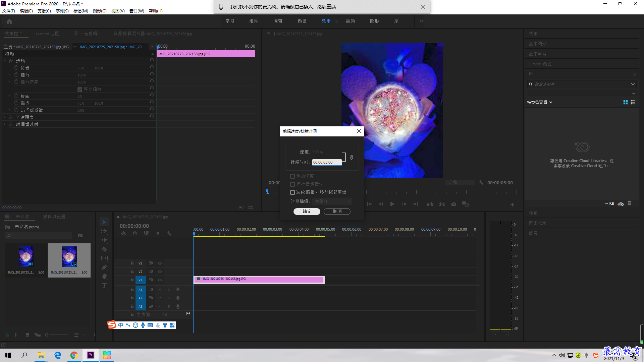Click new bin folder icon in project panel

[x=80, y=236]
